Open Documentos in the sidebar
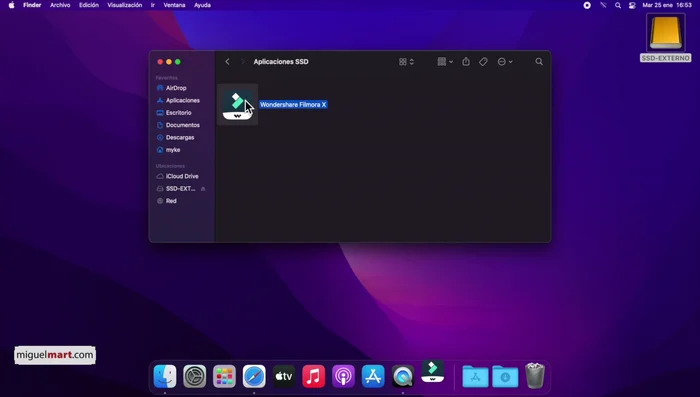Screen dimensions: 700x397 point(183,125)
